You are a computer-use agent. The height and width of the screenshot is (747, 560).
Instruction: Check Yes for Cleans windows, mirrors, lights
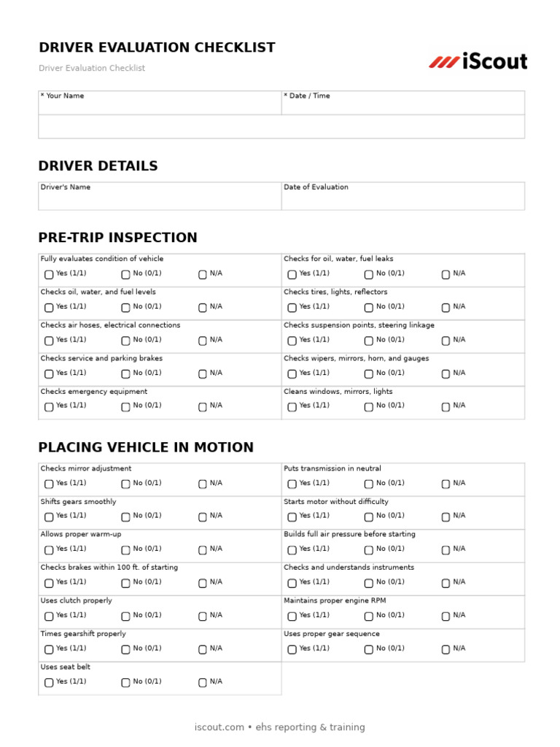point(292,406)
